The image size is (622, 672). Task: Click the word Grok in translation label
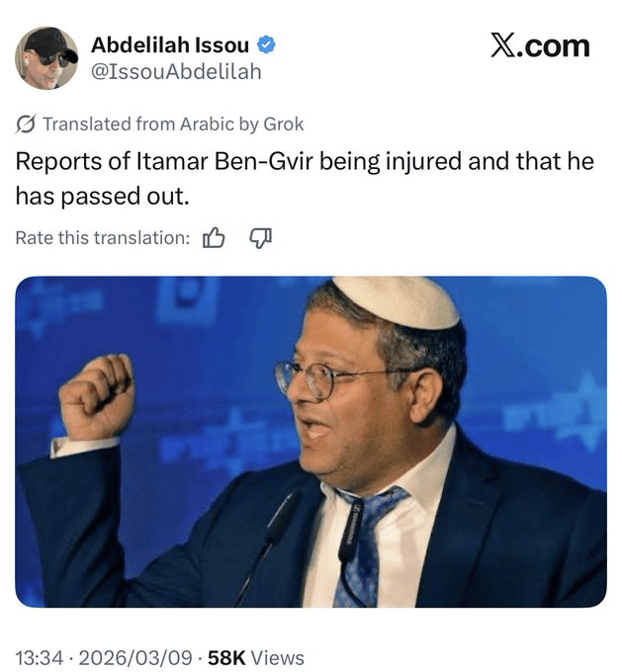pos(284,125)
